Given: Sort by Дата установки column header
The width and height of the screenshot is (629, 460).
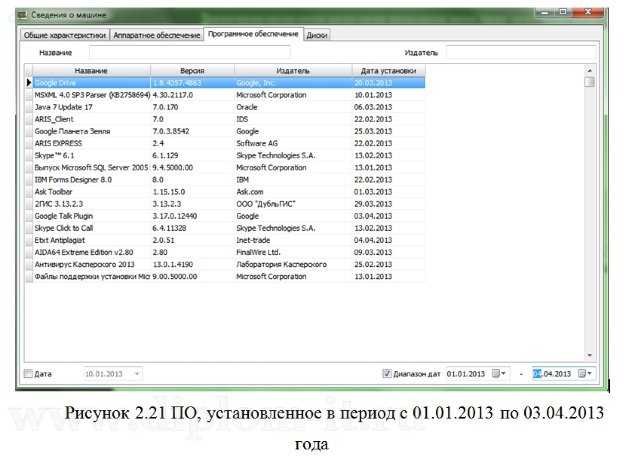Looking at the screenshot, I should tap(388, 71).
